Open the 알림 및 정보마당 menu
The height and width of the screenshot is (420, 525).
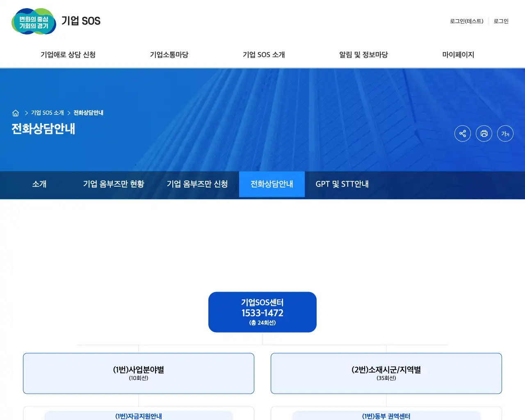(363, 55)
